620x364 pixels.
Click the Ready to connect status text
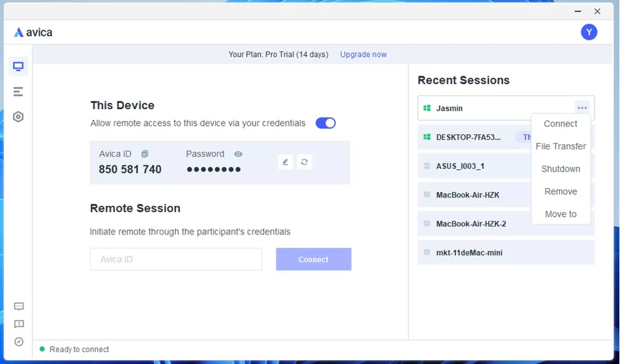pos(79,349)
